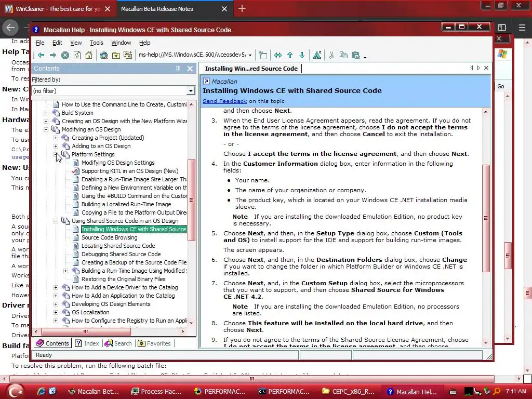This screenshot has width=532, height=399.
Task: Open a new browser tab with plus
Action: click(x=242, y=8)
